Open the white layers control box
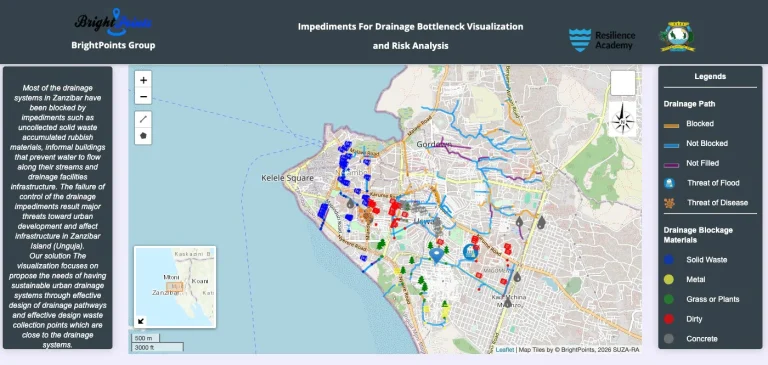Viewport: 768px width, 365px height. [623, 83]
